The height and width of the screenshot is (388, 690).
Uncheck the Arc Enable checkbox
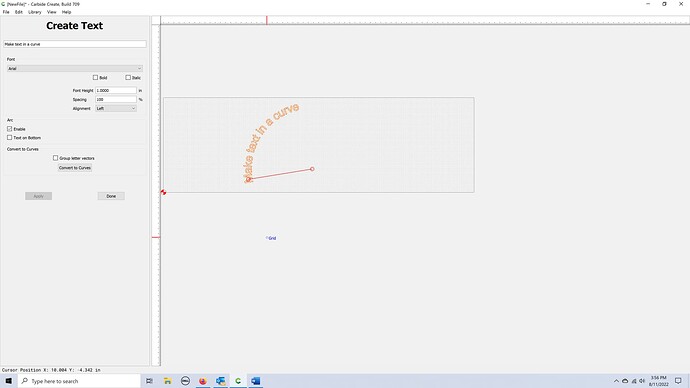[9, 129]
